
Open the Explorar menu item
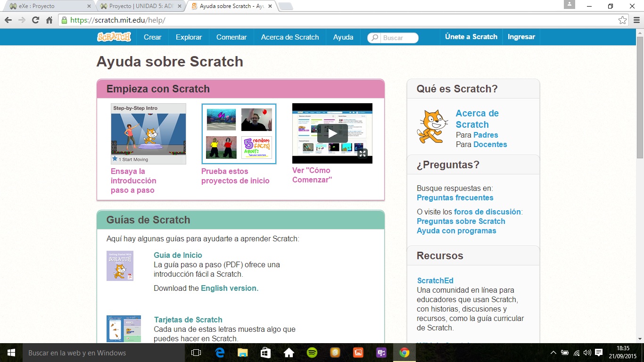click(x=189, y=37)
